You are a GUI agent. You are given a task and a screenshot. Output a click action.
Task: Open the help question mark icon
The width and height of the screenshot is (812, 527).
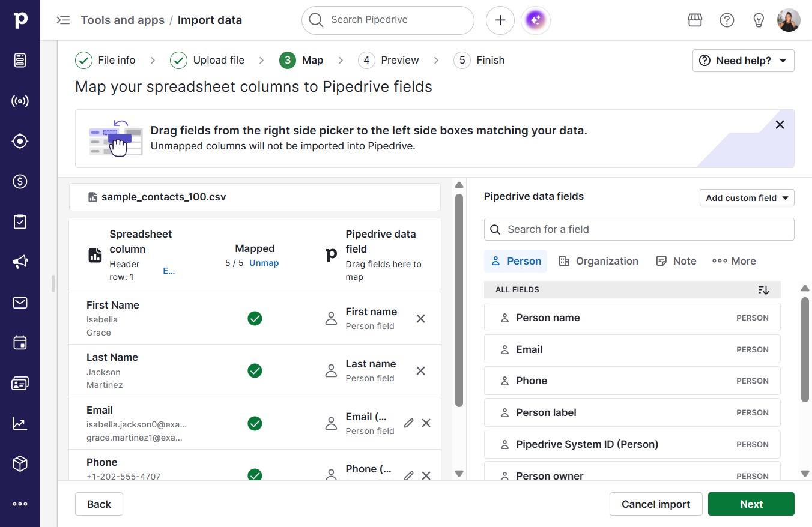[727, 20]
